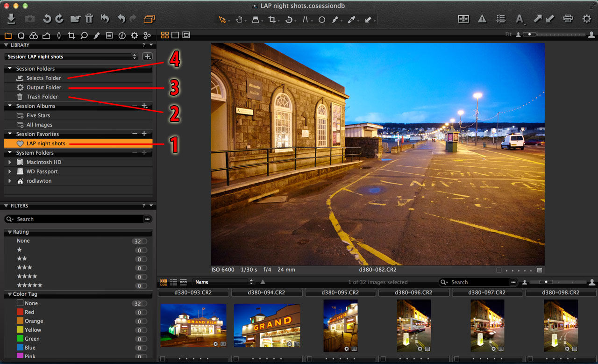Click the Filters panel Search field
The height and width of the screenshot is (364, 598).
(78, 219)
